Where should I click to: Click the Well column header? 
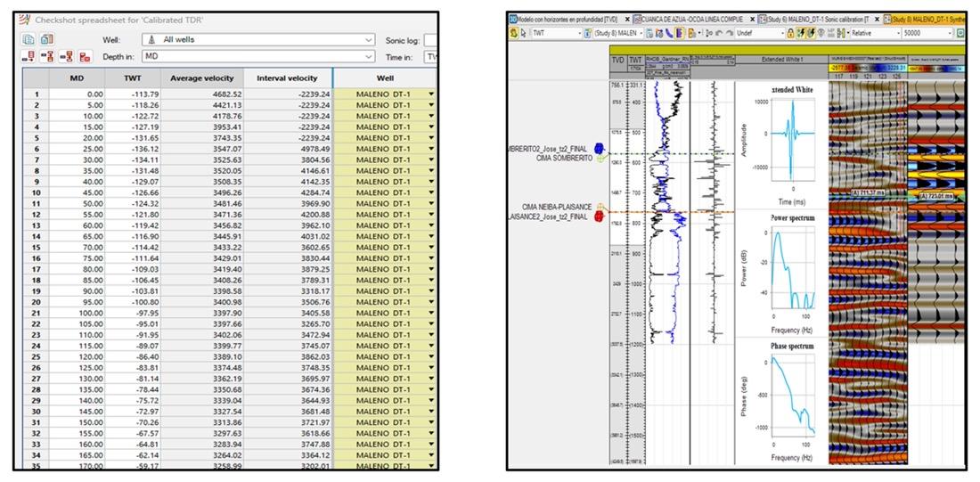tap(385, 78)
